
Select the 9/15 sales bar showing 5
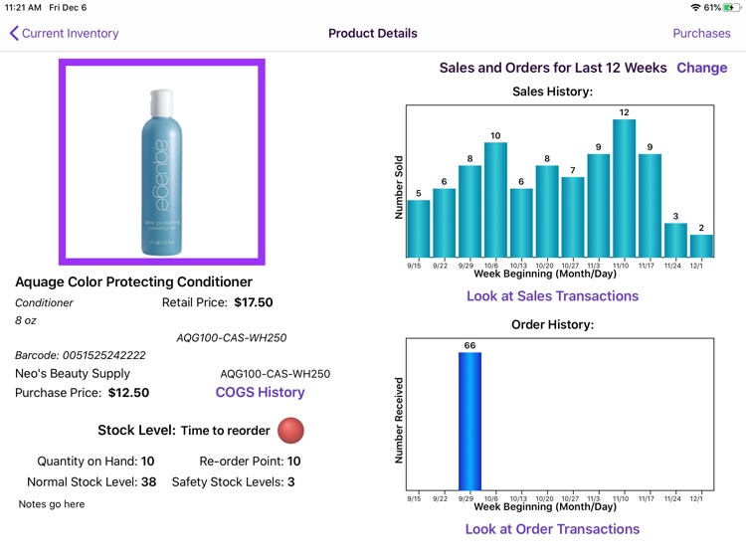click(x=418, y=229)
